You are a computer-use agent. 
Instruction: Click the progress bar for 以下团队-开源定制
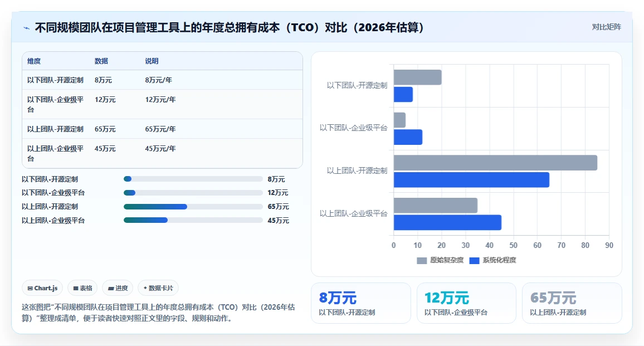(x=193, y=179)
